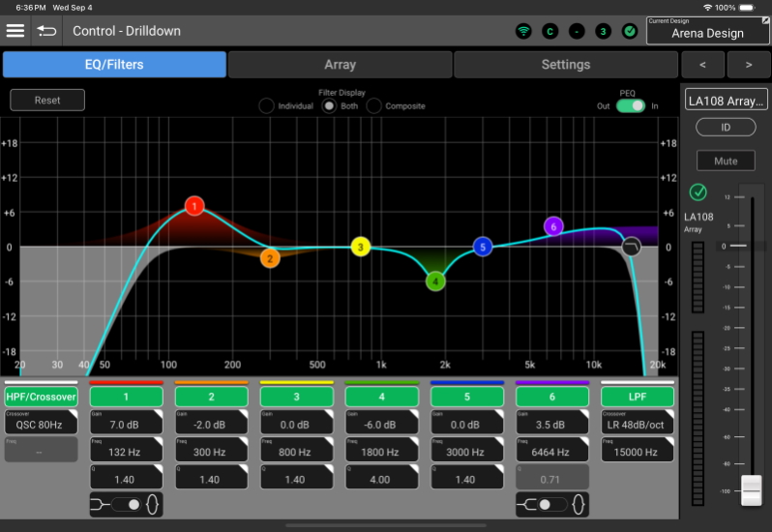Open band 3 frequency 800 Hz field
772x532 pixels.
point(296,450)
